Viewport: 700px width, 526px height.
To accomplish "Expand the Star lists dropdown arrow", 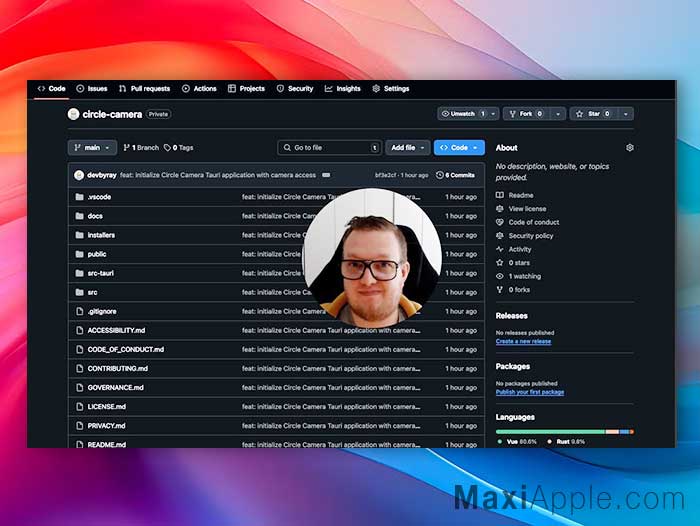I will click(x=625, y=114).
